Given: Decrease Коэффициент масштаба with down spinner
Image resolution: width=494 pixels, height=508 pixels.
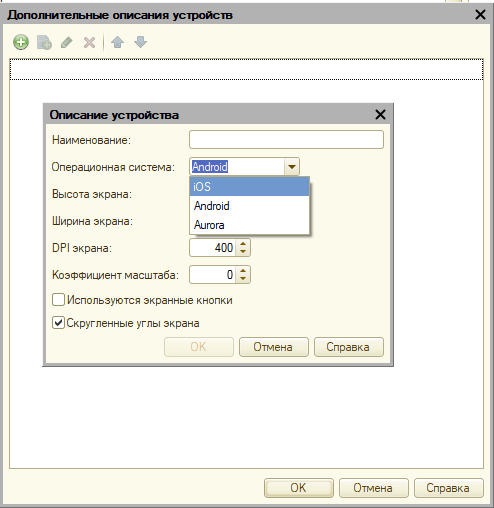Looking at the screenshot, I should click(x=243, y=278).
